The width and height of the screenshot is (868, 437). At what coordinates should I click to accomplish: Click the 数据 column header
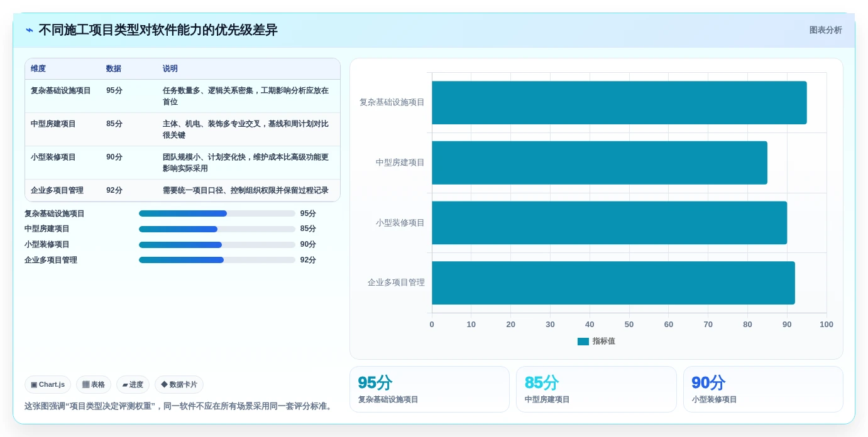pos(114,69)
